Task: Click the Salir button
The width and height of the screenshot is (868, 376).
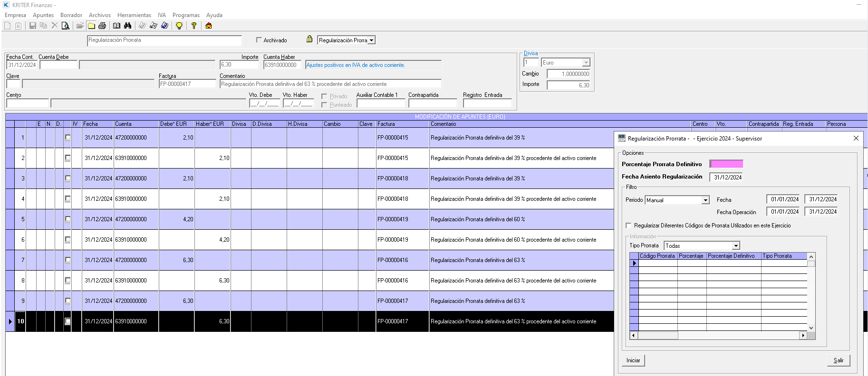Action: pos(839,360)
